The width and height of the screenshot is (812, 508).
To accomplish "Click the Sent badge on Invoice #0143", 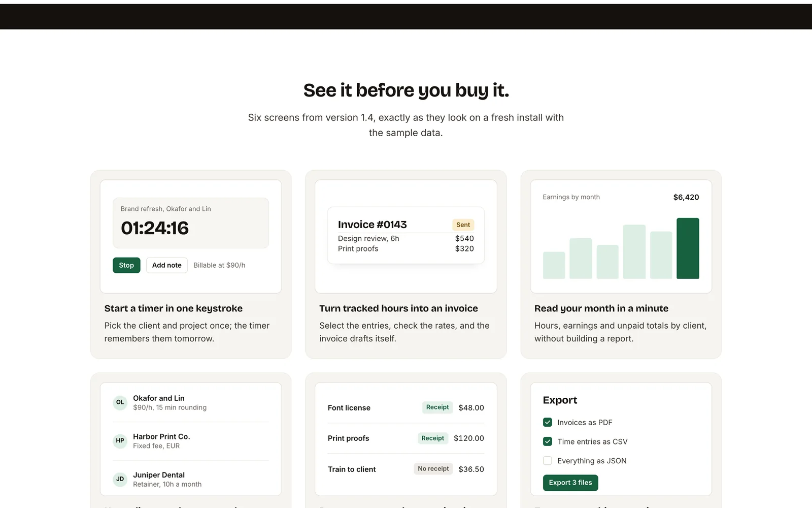I will tap(463, 225).
